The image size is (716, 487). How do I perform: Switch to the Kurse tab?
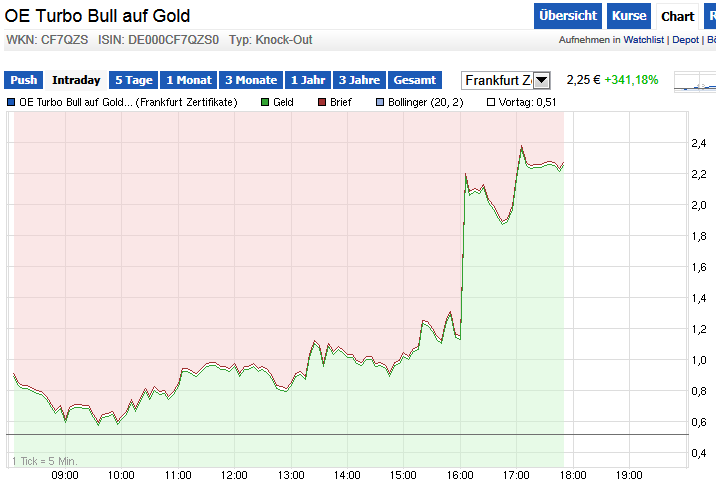click(x=629, y=16)
